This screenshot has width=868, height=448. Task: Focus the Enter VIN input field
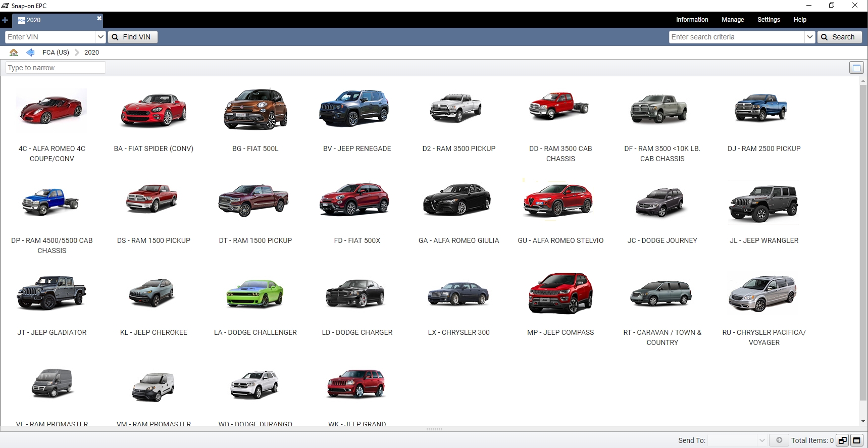click(50, 37)
